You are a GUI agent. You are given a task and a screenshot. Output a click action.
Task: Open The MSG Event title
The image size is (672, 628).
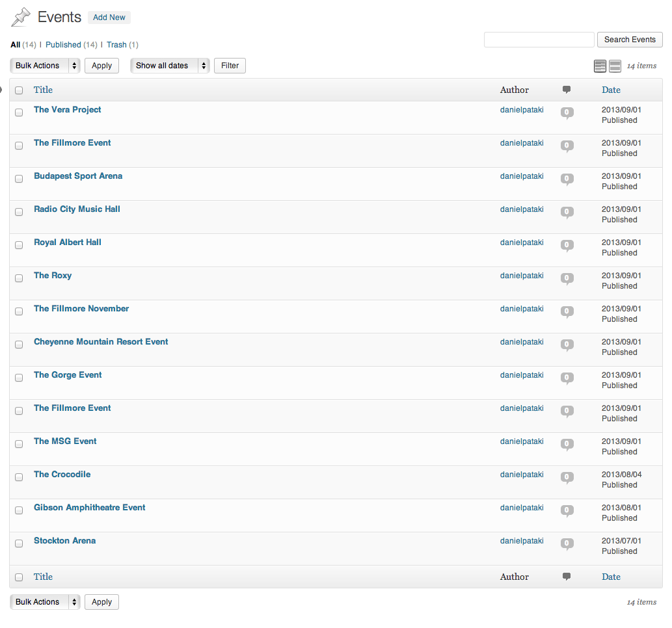(65, 441)
